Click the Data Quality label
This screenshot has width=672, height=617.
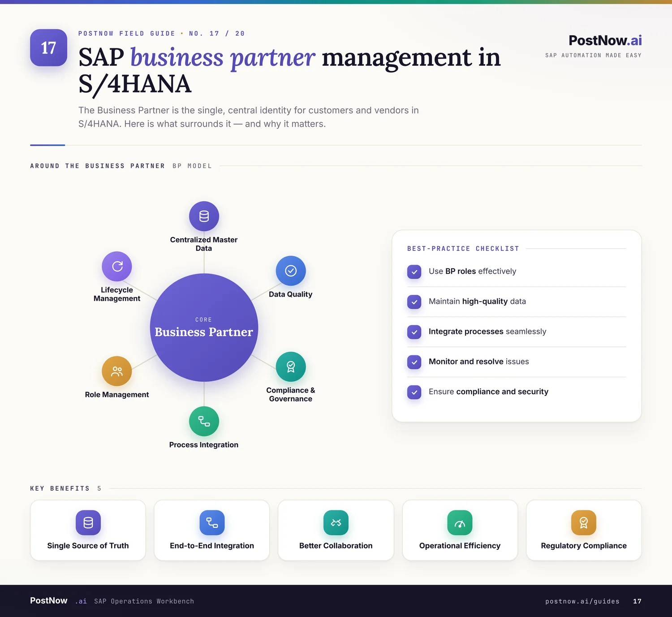click(x=291, y=294)
